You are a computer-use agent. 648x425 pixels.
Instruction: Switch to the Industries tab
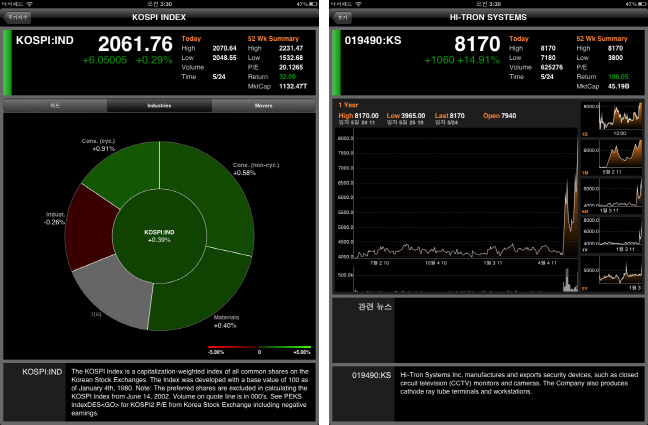[159, 105]
